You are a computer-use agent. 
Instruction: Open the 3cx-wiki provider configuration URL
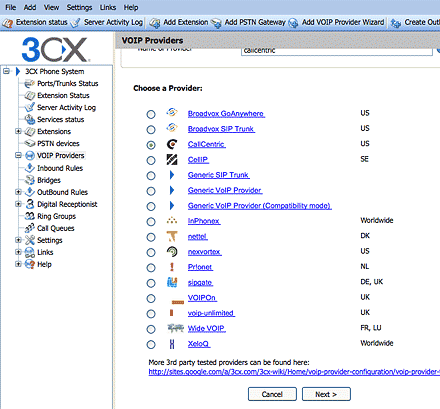(x=294, y=372)
